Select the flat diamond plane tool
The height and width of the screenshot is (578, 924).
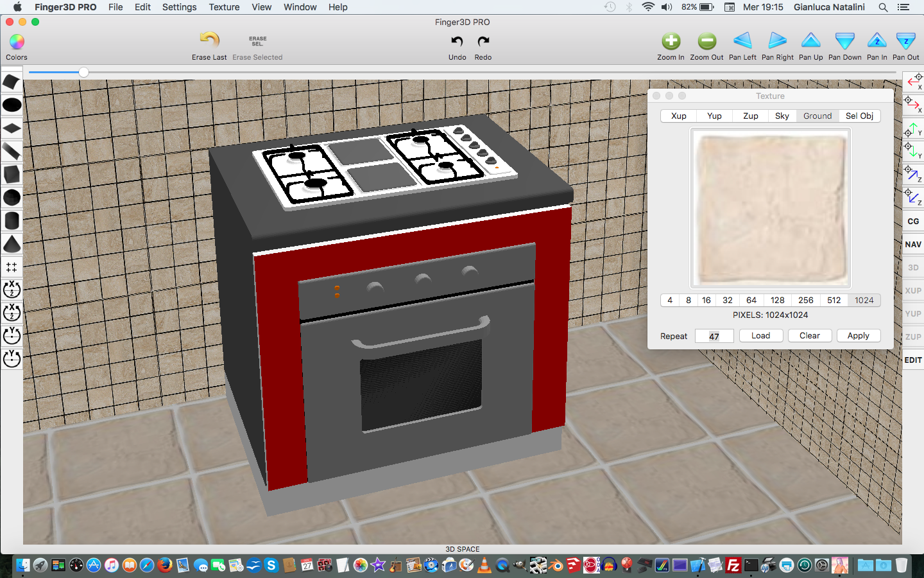tap(12, 128)
